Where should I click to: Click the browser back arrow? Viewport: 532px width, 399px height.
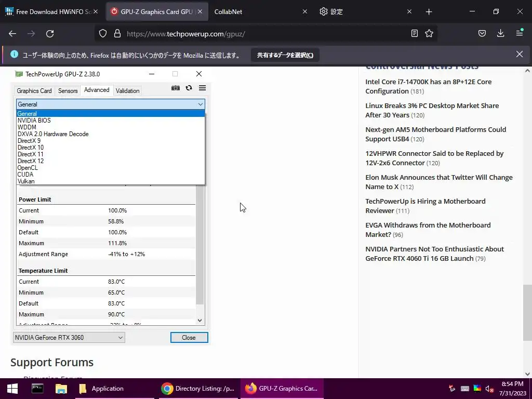click(12, 34)
